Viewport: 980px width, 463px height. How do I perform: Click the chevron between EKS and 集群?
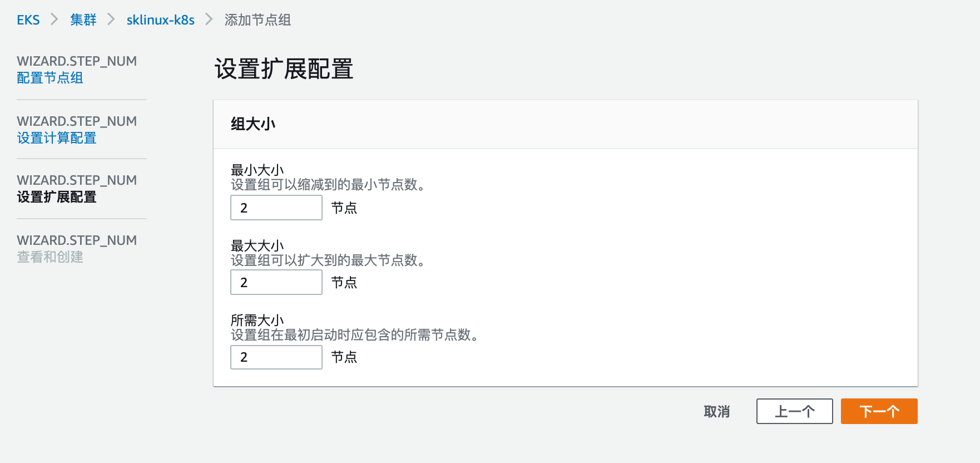[55, 19]
